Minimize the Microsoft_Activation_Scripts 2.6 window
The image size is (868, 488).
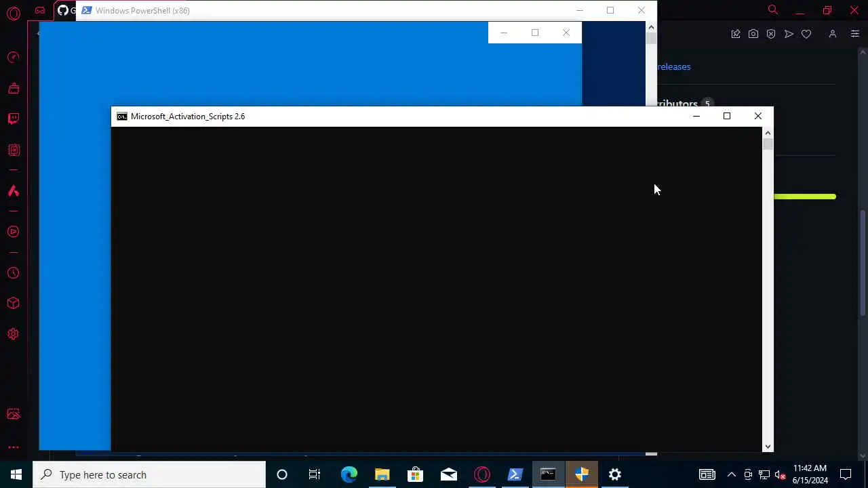[x=696, y=117]
